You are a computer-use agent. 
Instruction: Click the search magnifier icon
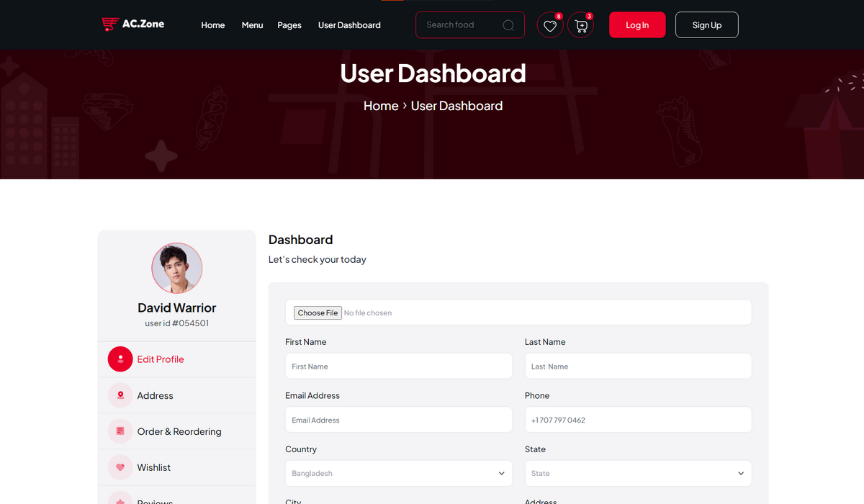(508, 25)
